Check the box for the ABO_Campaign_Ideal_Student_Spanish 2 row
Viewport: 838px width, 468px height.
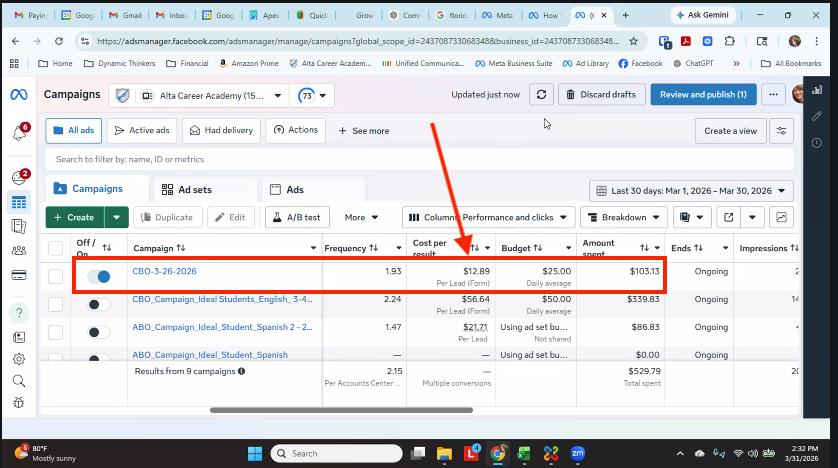[x=56, y=332]
